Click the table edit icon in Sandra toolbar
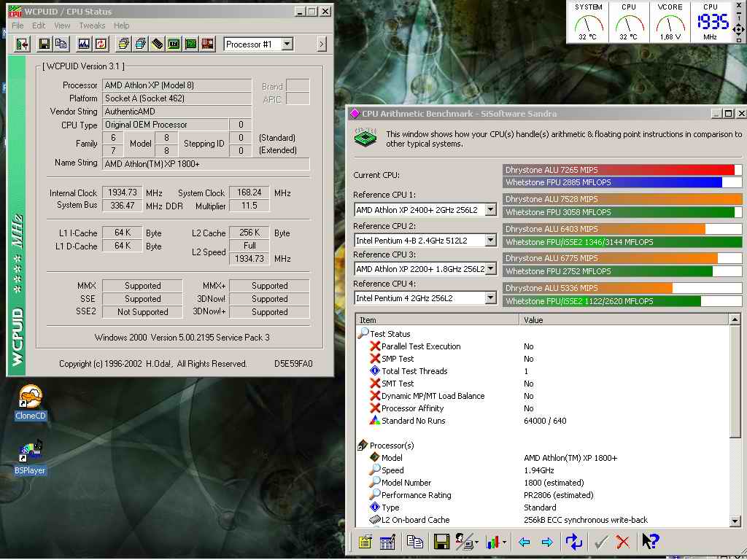 pos(387,542)
